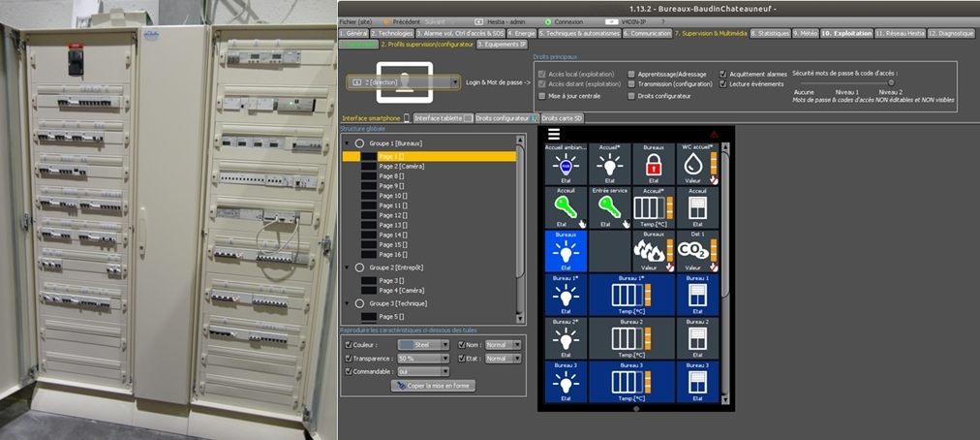Screen dimensions: 980x440
Task: Open the Transparence 50 % dropdown
Action: (x=424, y=359)
